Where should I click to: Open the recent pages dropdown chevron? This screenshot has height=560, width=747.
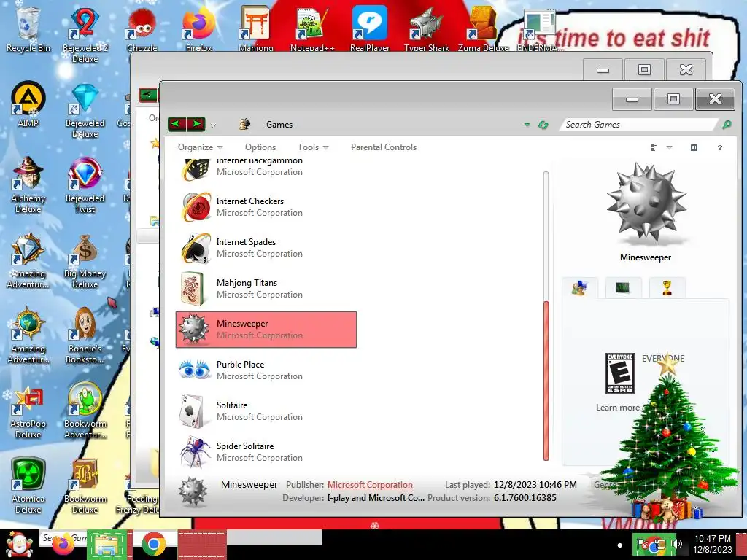coord(214,125)
